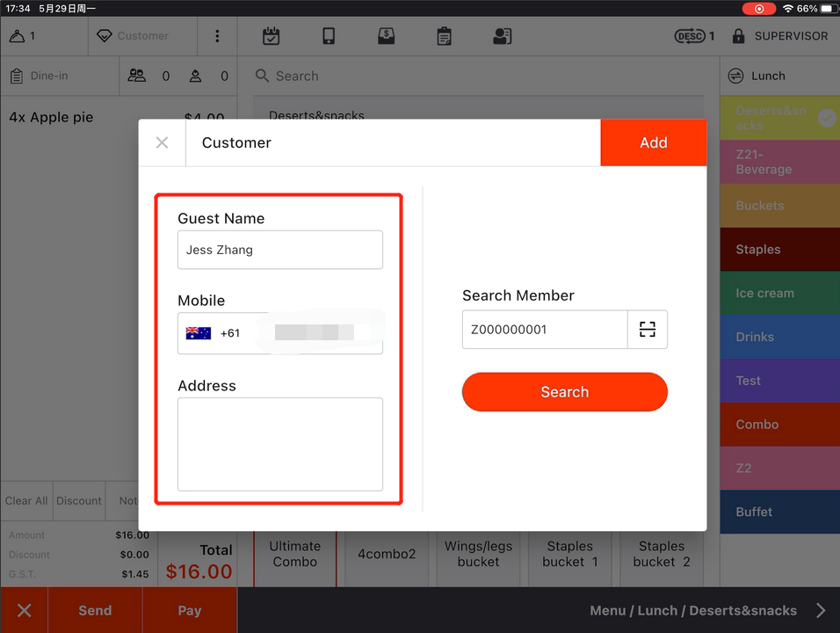Expand menu breadcrumb with right chevron
Viewport: 840px width, 633px height.
(821, 610)
